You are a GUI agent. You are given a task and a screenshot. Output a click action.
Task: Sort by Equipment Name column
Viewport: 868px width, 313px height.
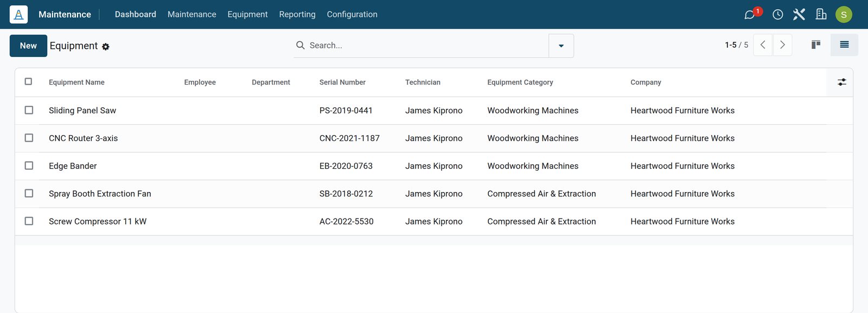[76, 82]
